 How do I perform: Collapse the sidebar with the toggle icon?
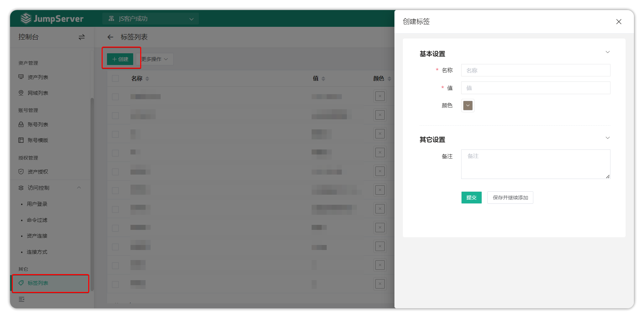pos(81,37)
